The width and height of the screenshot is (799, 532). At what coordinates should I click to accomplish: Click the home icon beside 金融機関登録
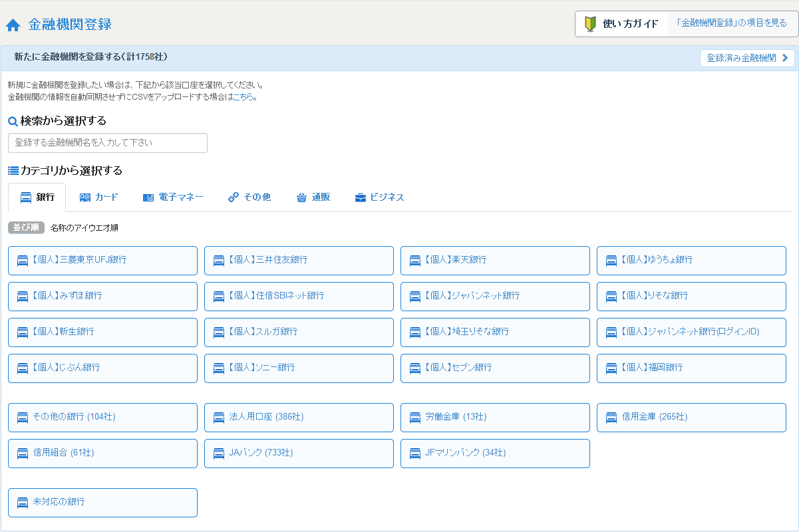(x=13, y=25)
